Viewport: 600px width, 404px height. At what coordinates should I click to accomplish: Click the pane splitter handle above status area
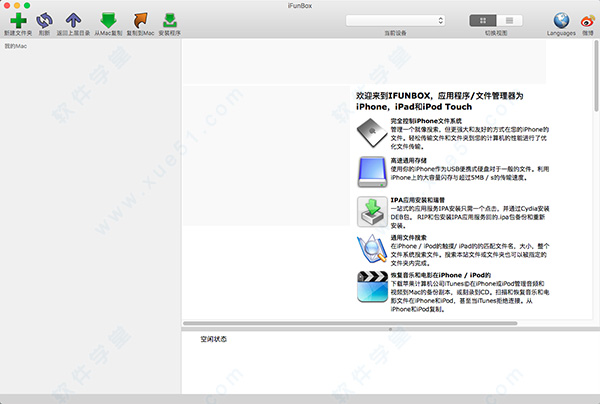click(x=390, y=329)
